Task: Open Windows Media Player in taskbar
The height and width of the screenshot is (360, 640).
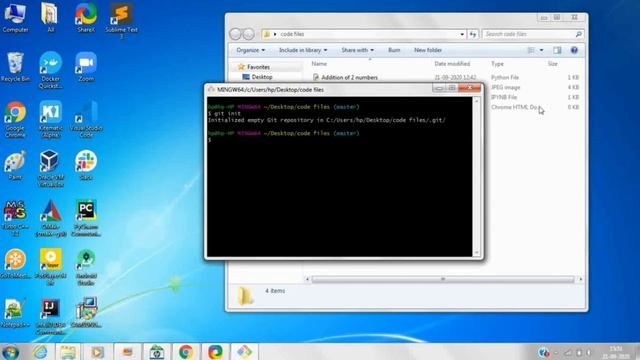Action: (x=98, y=352)
